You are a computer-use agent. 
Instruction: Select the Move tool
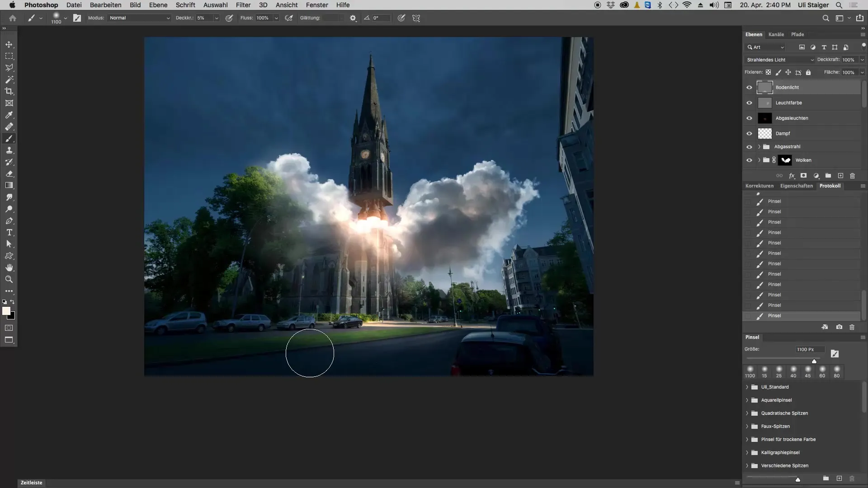click(x=9, y=45)
